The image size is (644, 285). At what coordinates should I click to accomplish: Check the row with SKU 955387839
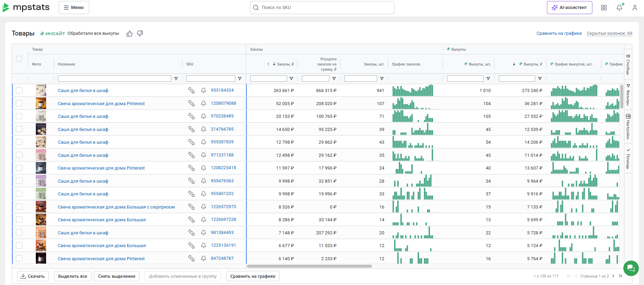[x=19, y=142]
